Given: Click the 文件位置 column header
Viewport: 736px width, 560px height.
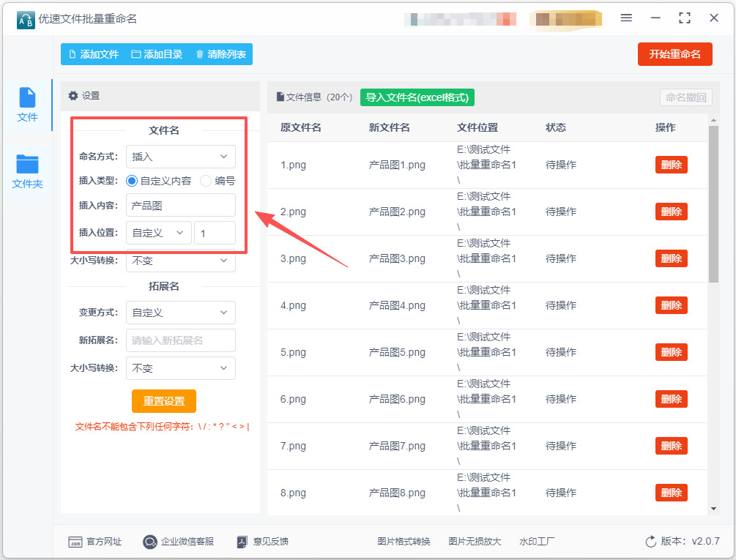Looking at the screenshot, I should click(x=477, y=127).
